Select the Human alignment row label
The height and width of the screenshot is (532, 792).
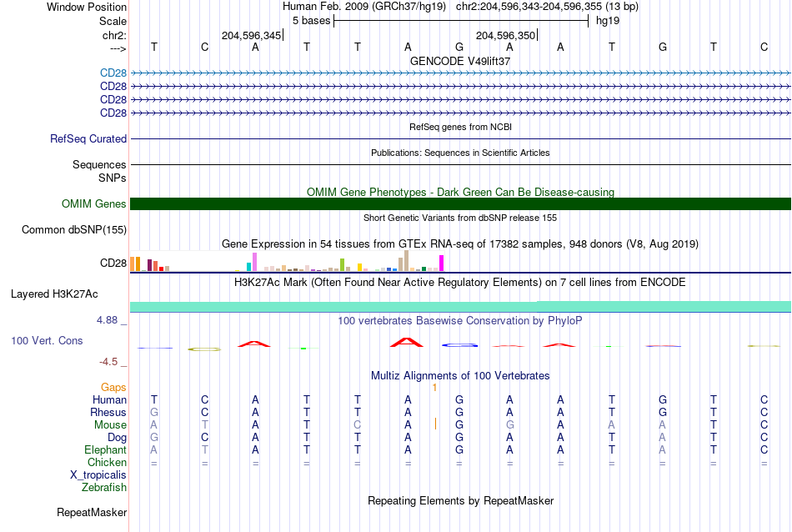tap(109, 400)
